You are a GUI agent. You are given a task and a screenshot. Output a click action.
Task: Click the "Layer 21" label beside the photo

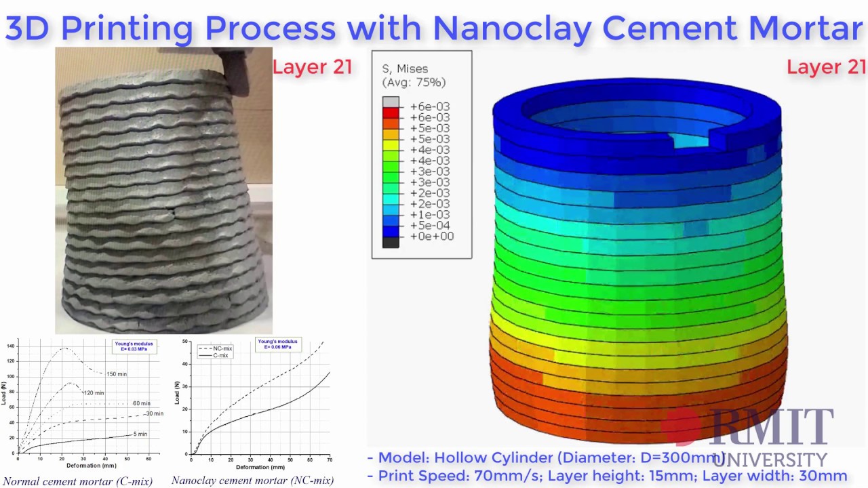(x=313, y=67)
